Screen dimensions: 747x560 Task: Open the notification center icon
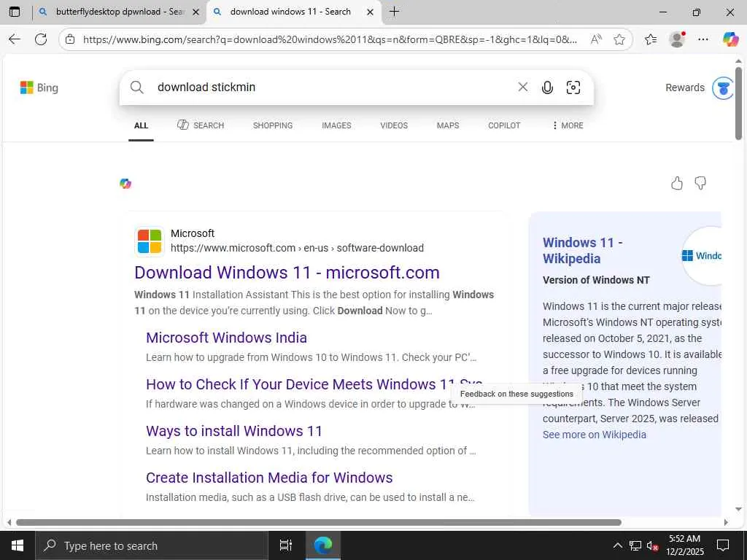click(x=723, y=545)
